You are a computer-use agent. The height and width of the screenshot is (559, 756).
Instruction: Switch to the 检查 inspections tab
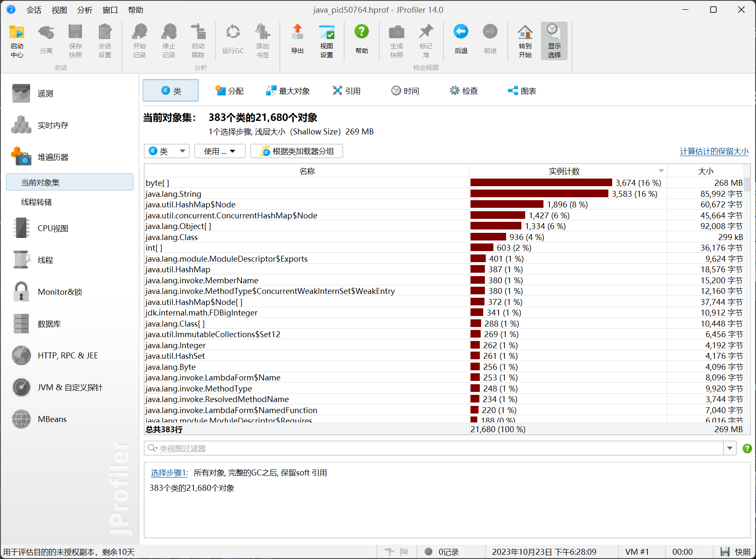464,91
